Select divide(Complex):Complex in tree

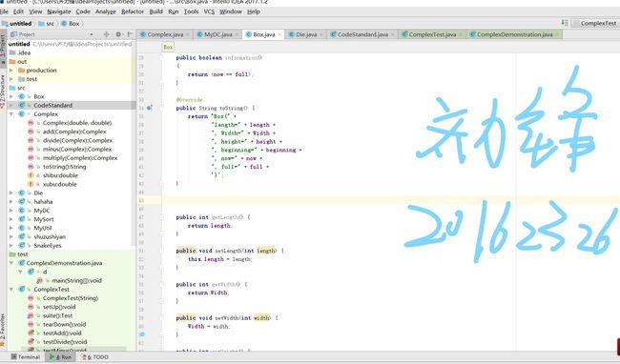pyautogui.click(x=77, y=140)
